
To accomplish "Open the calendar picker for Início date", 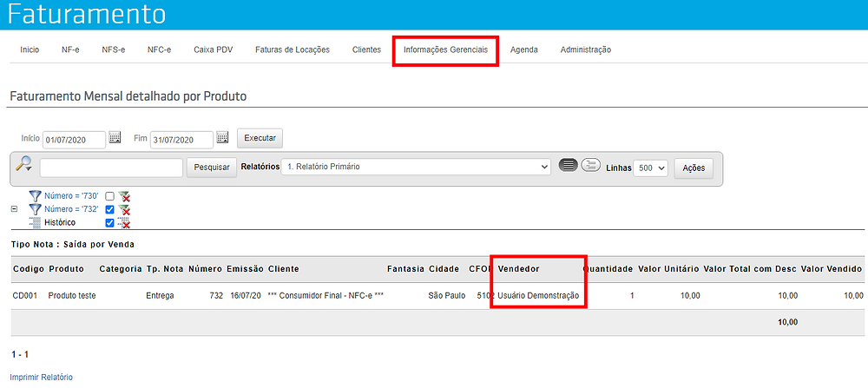I will pyautogui.click(x=115, y=138).
